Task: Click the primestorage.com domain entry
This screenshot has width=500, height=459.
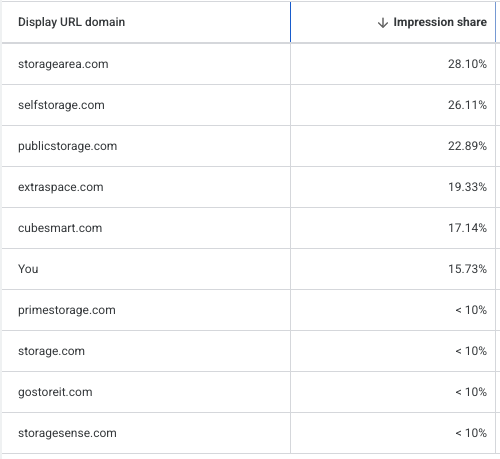Action: 67,310
